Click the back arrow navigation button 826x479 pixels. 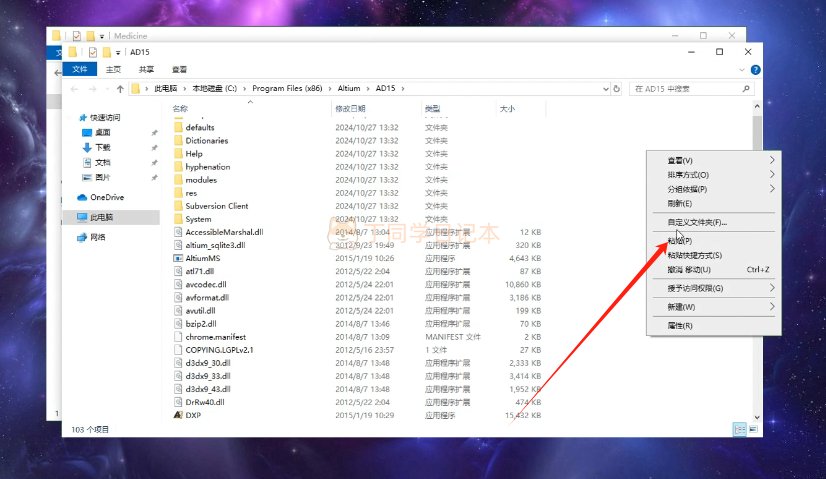point(76,89)
